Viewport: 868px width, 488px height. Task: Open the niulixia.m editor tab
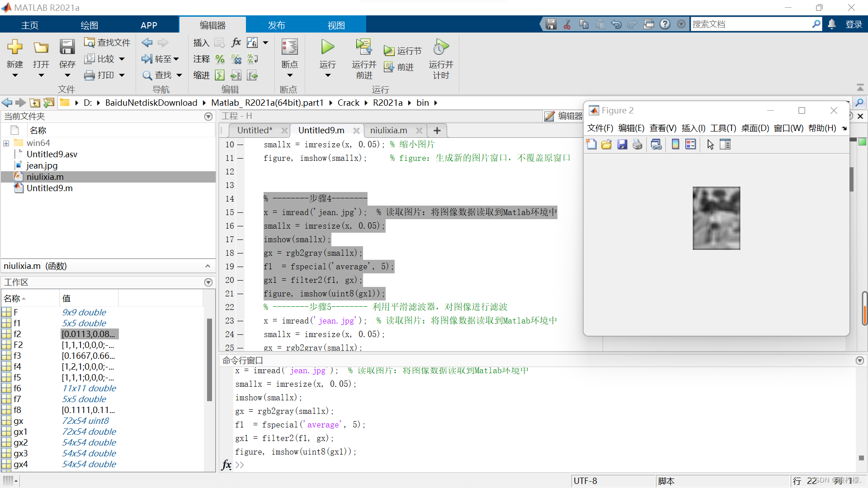tap(388, 131)
